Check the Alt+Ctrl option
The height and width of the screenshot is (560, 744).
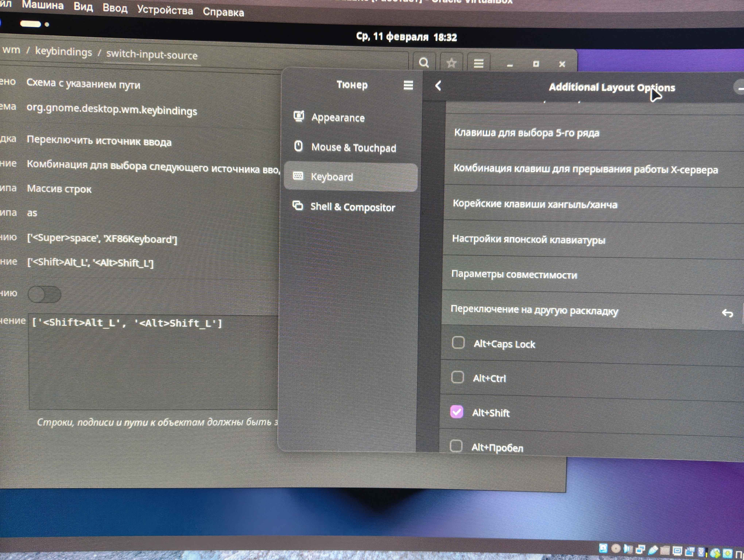[457, 377]
